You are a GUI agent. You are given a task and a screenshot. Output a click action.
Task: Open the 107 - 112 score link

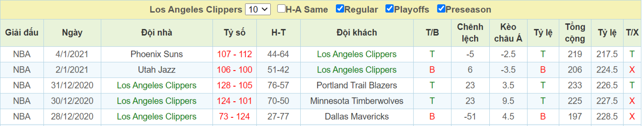235,54
